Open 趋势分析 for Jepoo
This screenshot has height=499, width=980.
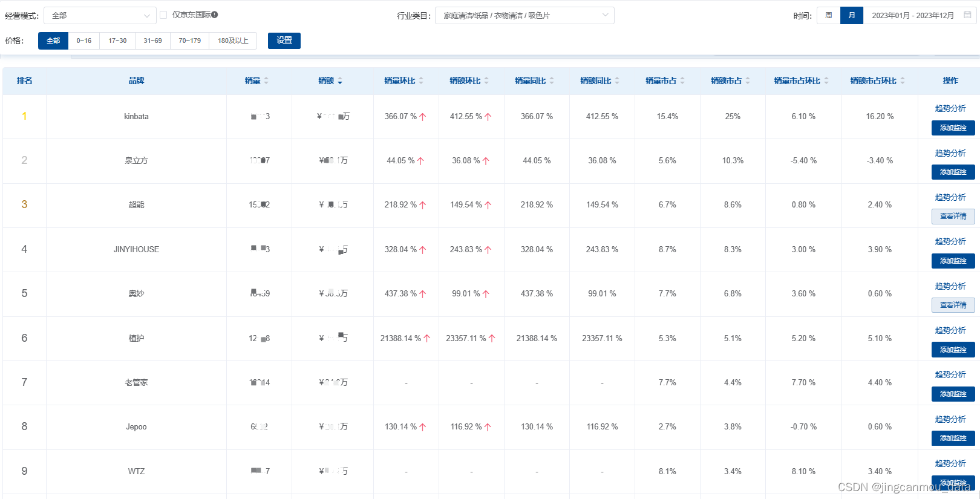pyautogui.click(x=950, y=419)
